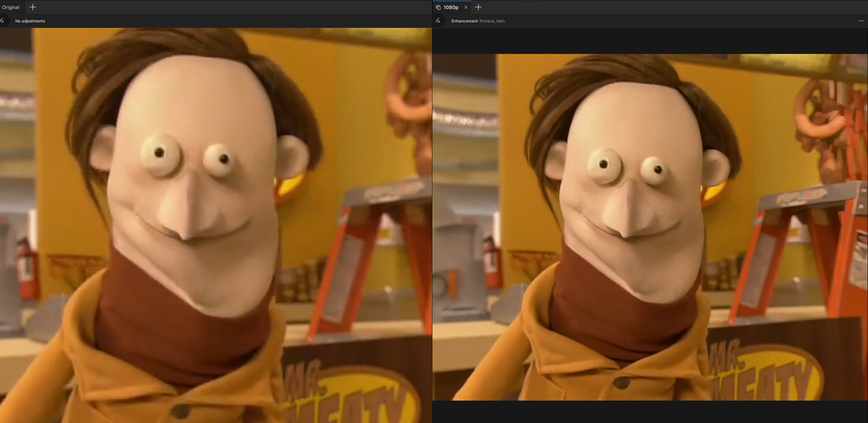
Task: Open the three-dots more options menu
Action: [861, 21]
